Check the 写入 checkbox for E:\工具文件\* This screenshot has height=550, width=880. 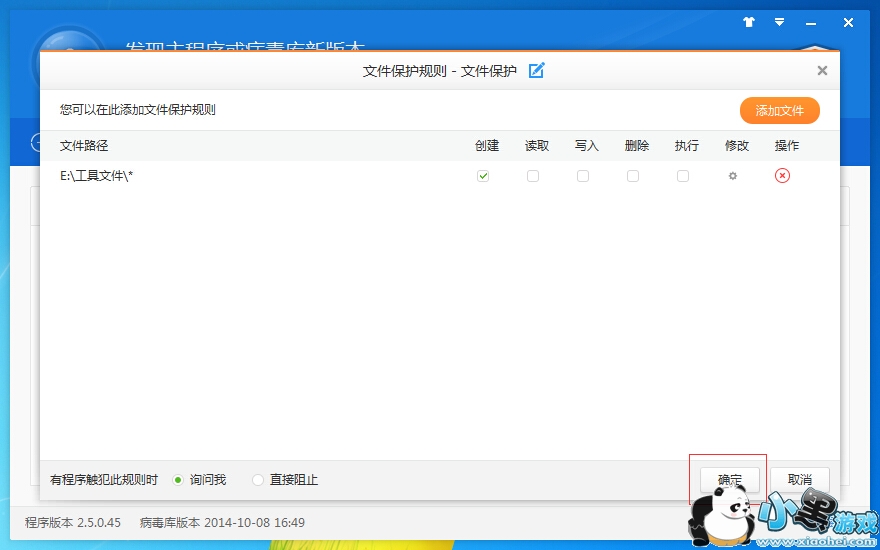tap(583, 176)
